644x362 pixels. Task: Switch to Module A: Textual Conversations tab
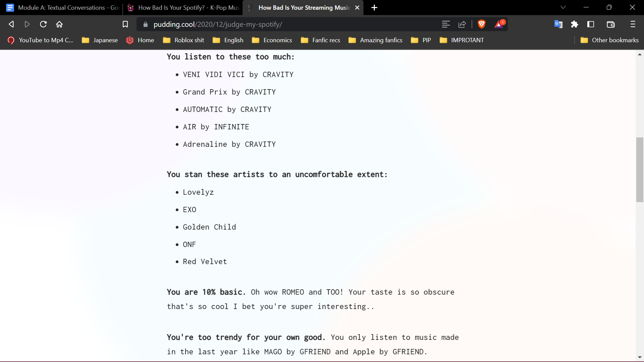pos(62,7)
